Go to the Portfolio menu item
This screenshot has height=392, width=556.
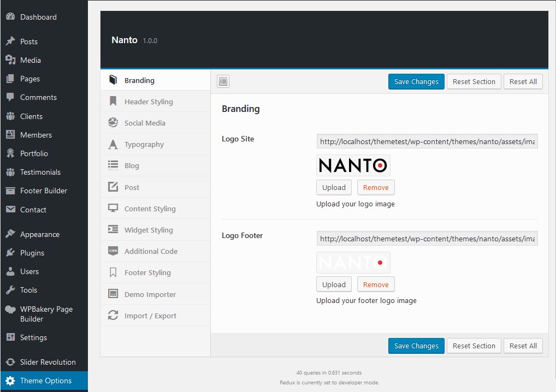(34, 153)
